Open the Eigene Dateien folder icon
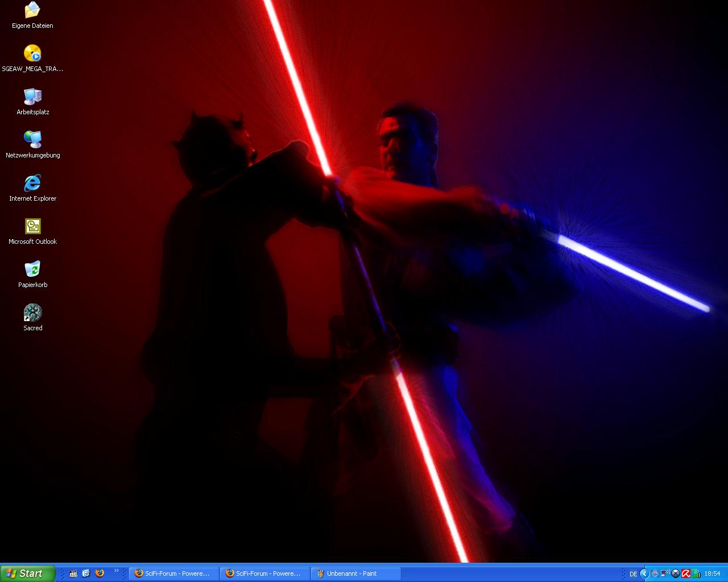Image resolution: width=728 pixels, height=582 pixels. (32, 10)
